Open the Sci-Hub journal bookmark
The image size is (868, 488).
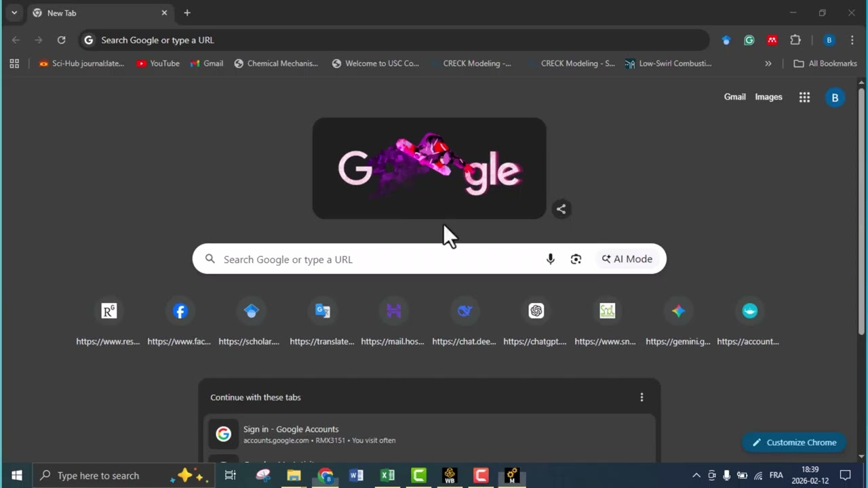pos(81,63)
